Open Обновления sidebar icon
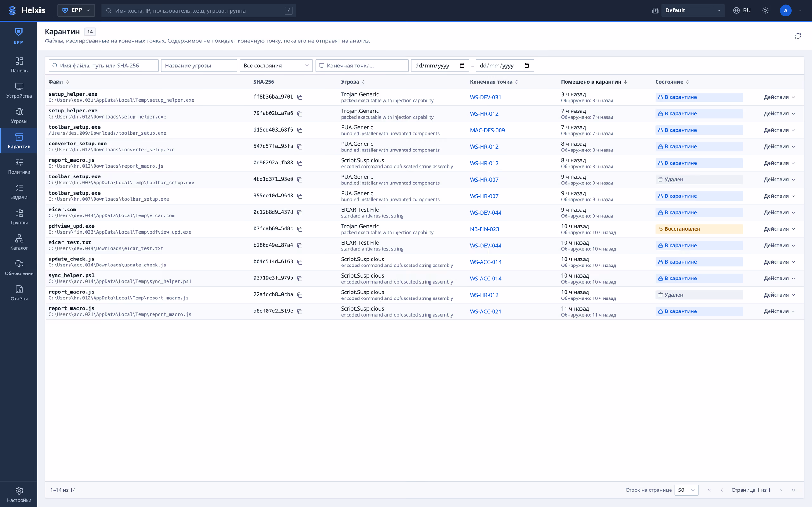The height and width of the screenshot is (507, 812). (x=19, y=267)
